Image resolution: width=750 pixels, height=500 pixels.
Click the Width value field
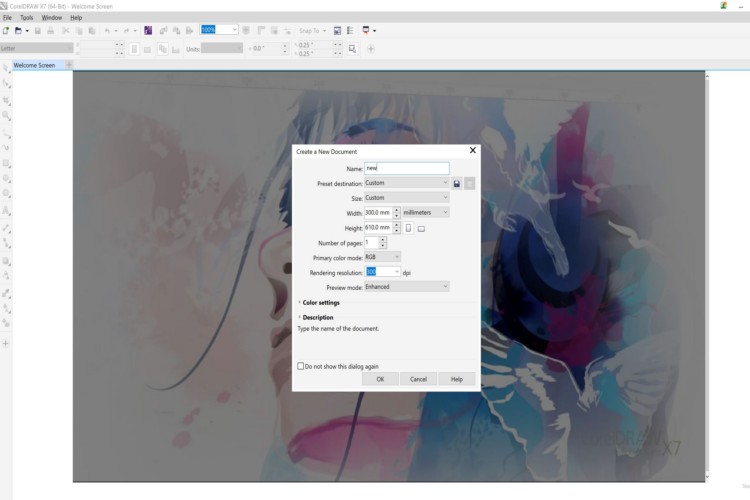click(x=378, y=212)
